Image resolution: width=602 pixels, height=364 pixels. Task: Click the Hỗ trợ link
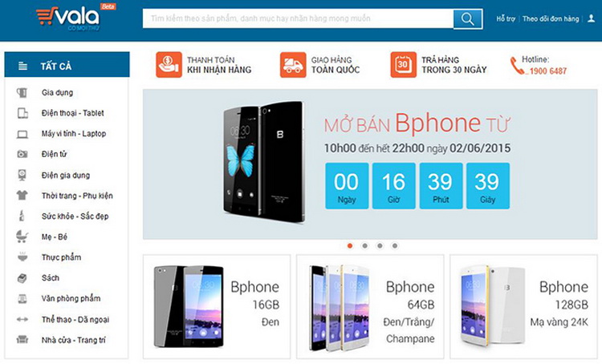pyautogui.click(x=506, y=18)
